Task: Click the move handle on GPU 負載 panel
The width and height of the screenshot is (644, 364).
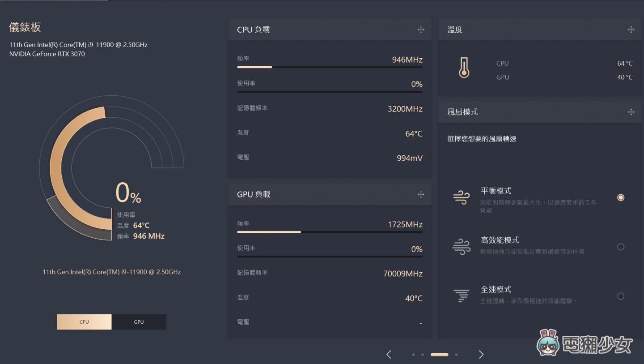Action: coord(421,194)
